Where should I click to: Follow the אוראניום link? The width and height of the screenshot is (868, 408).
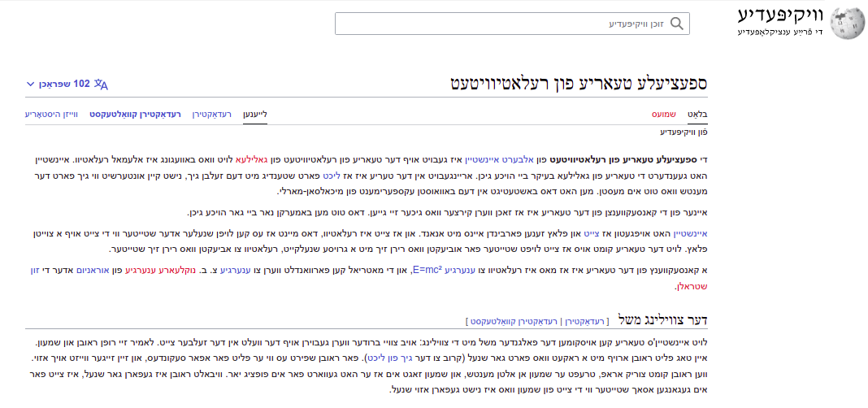point(94,270)
